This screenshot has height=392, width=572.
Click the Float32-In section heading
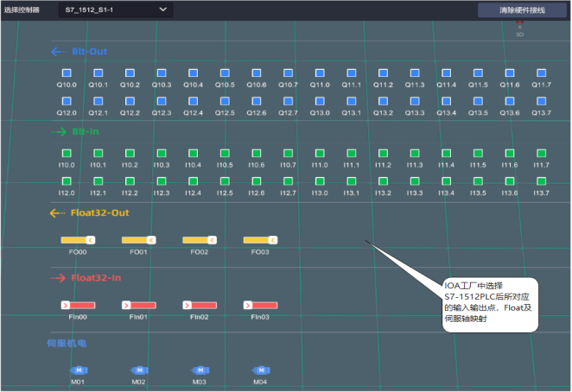96,278
